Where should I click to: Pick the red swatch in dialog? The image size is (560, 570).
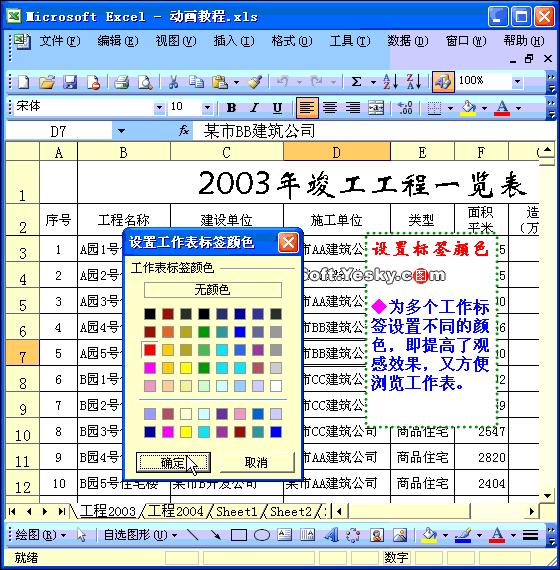coord(150,350)
